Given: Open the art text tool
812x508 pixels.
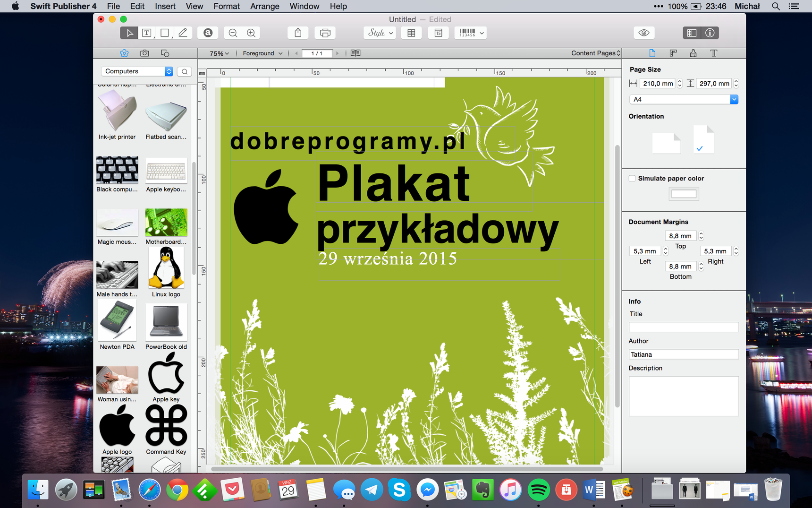Looking at the screenshot, I should click(x=208, y=33).
